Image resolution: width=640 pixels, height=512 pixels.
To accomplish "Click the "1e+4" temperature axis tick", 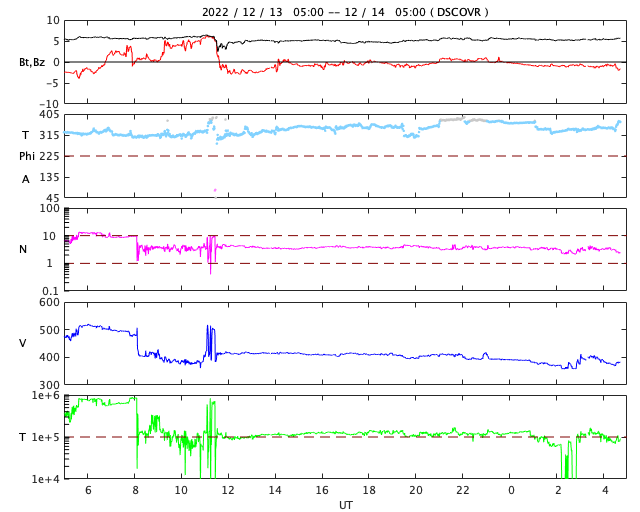I will (x=45, y=479).
